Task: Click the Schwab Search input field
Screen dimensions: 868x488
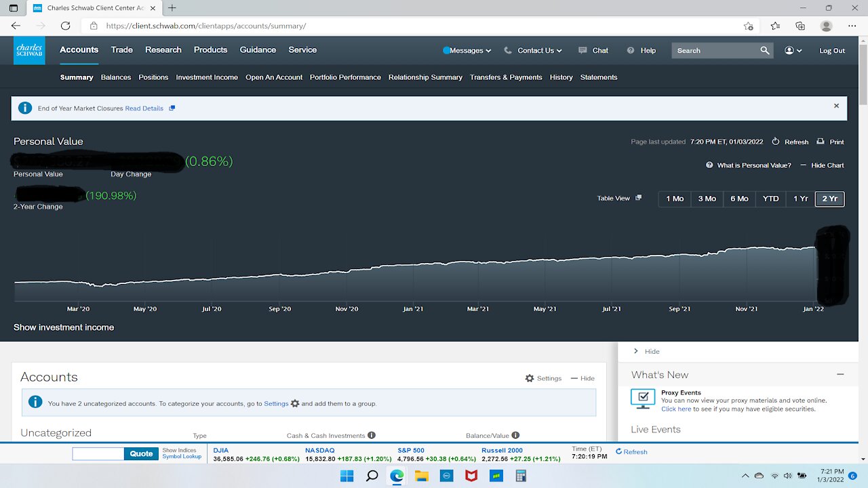Action: [715, 50]
